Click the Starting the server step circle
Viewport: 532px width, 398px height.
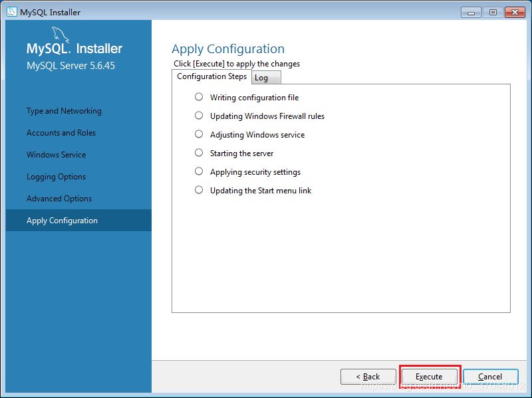pyautogui.click(x=199, y=153)
